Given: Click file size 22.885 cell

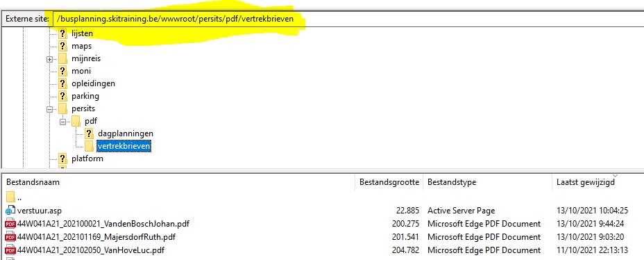Looking at the screenshot, I should [x=407, y=211].
